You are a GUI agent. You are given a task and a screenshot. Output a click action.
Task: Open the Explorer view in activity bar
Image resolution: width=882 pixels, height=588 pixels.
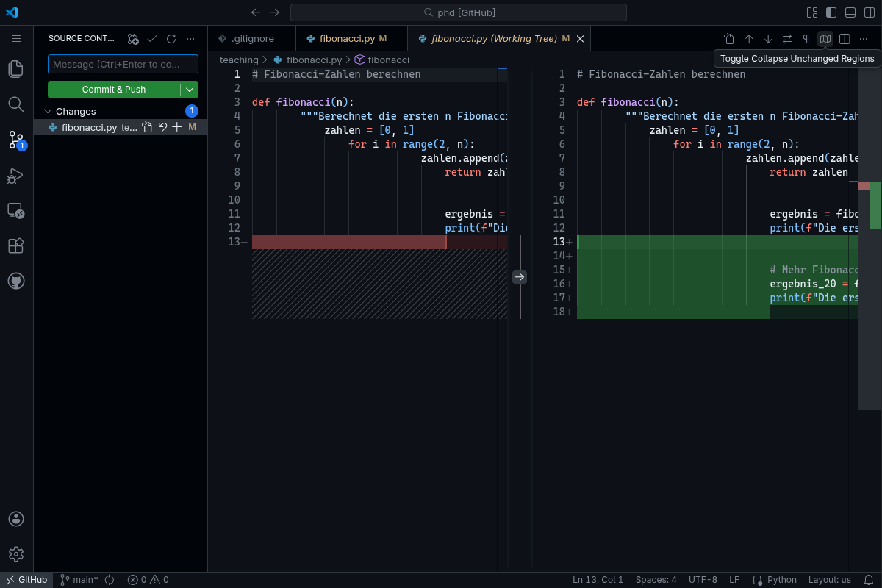[x=16, y=69]
